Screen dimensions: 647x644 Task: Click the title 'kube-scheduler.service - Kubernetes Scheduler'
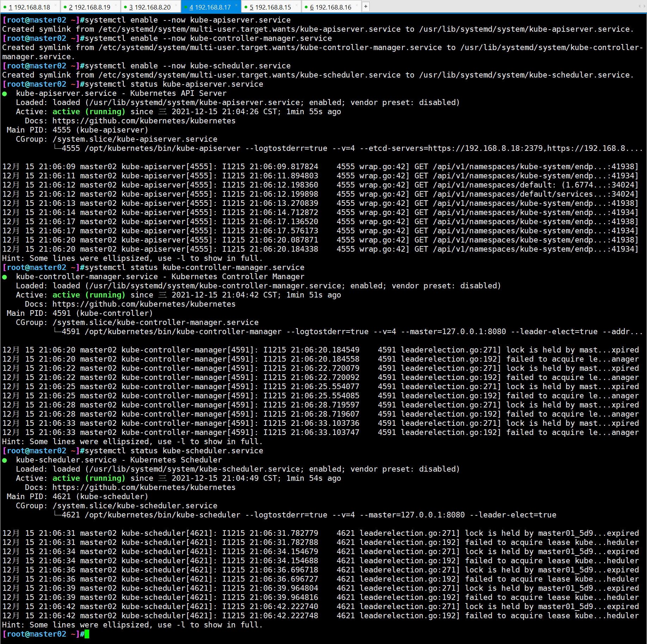click(x=119, y=460)
